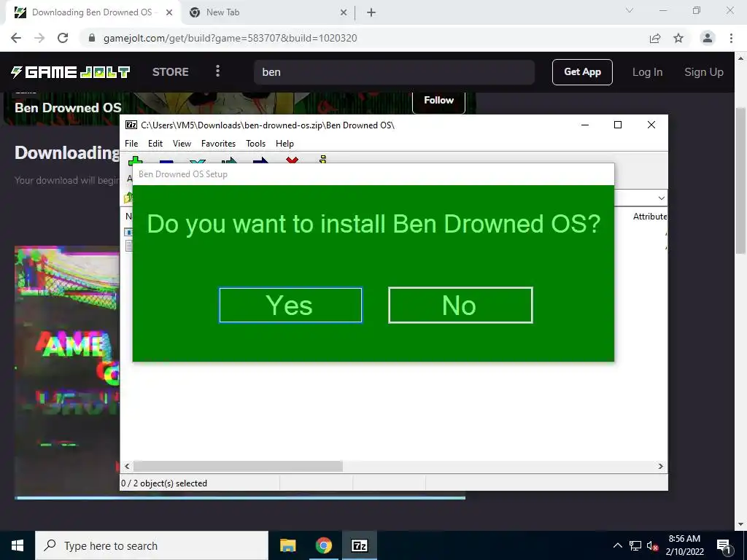This screenshot has height=560, width=747.
Task: Close the New Tab tab
Action: (x=344, y=12)
